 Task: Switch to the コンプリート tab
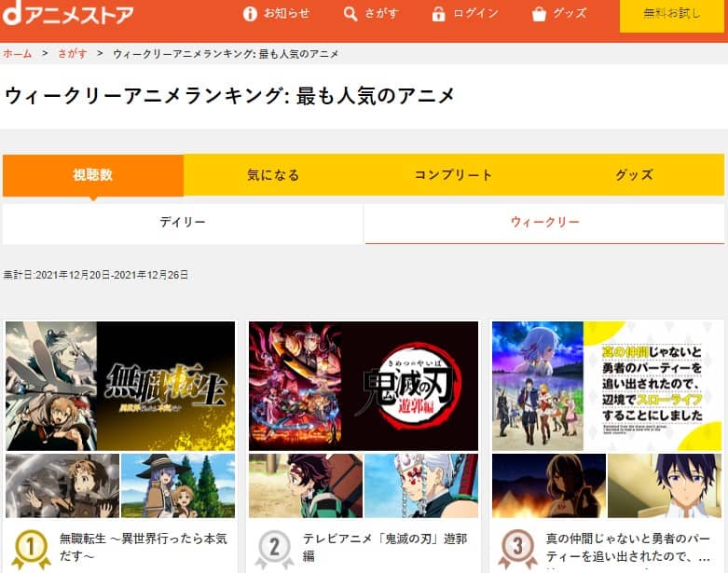(x=453, y=175)
